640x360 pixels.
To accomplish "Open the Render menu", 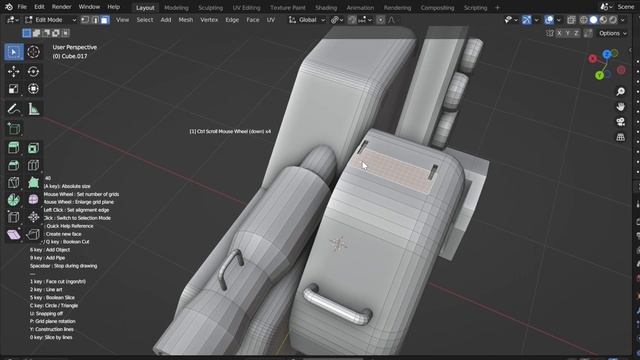I will coord(62,7).
